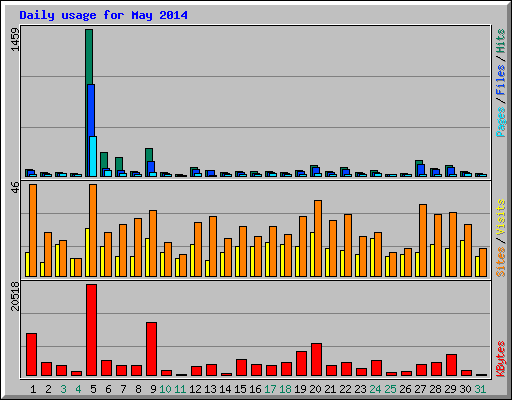512x400 pixels.
Task: Click day 29 on the x-axis
Action: point(450,389)
